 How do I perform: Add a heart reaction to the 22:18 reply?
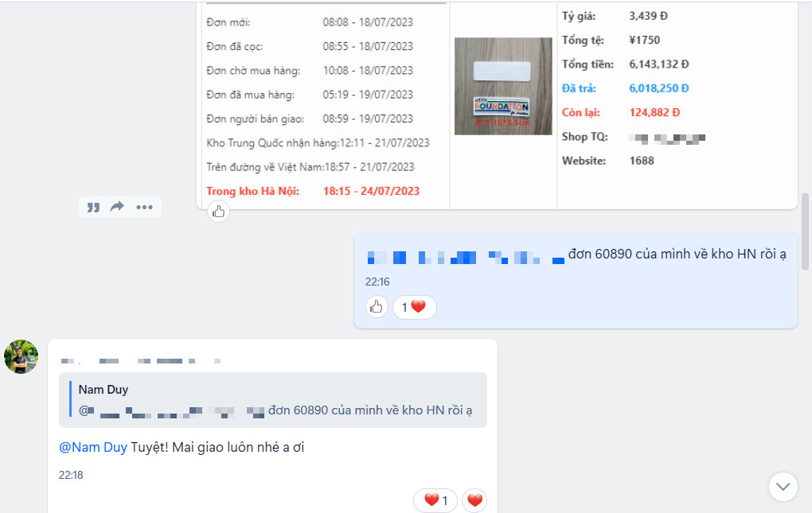pos(474,500)
